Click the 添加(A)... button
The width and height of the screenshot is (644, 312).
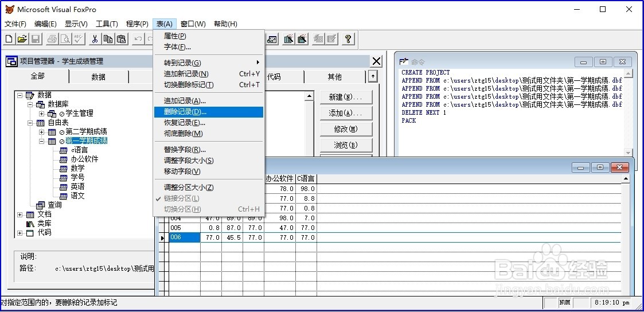(x=346, y=114)
